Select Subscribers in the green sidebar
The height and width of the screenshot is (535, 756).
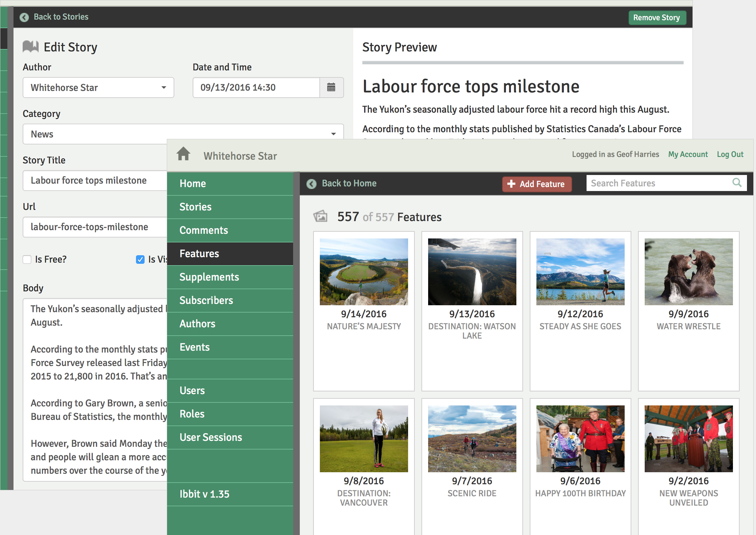pos(206,300)
